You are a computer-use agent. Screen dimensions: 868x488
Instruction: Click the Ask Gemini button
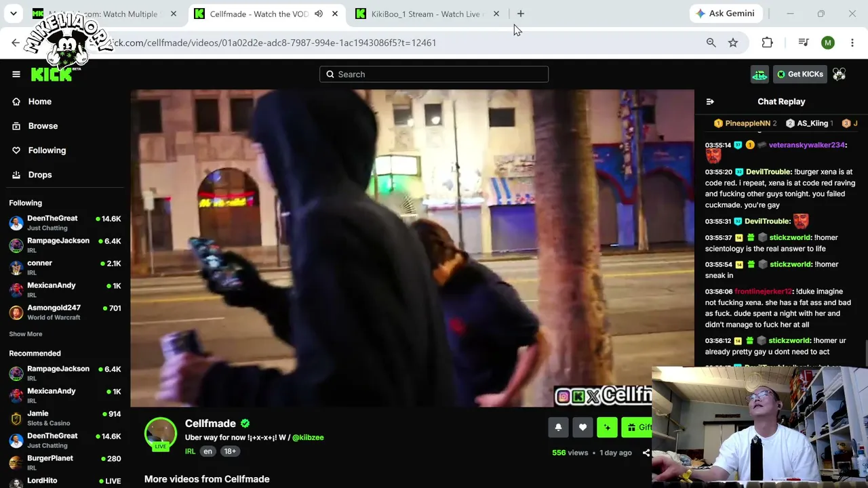pos(725,14)
